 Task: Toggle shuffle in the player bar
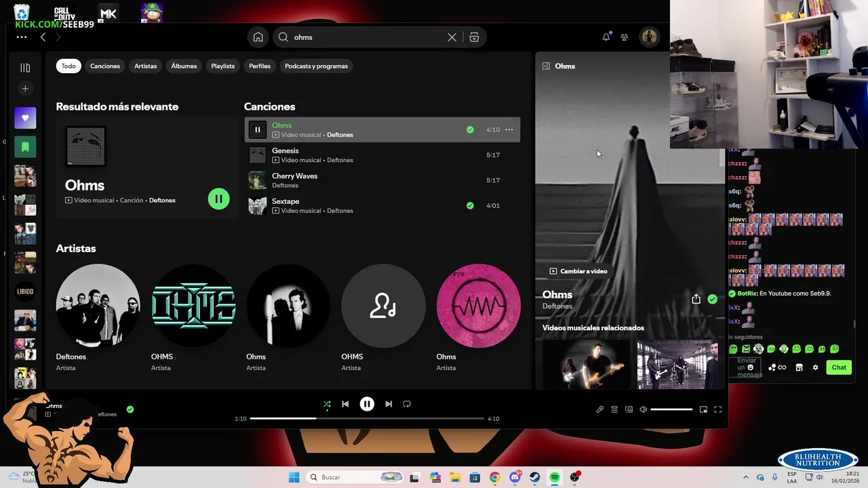click(x=327, y=404)
